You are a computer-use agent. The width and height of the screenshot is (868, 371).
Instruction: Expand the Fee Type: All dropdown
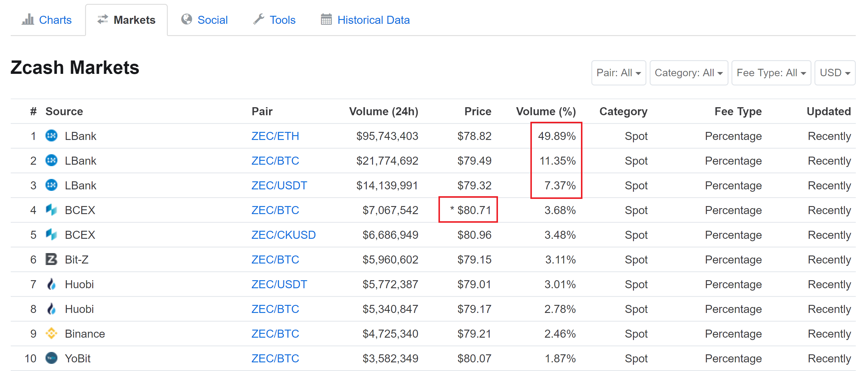click(771, 73)
